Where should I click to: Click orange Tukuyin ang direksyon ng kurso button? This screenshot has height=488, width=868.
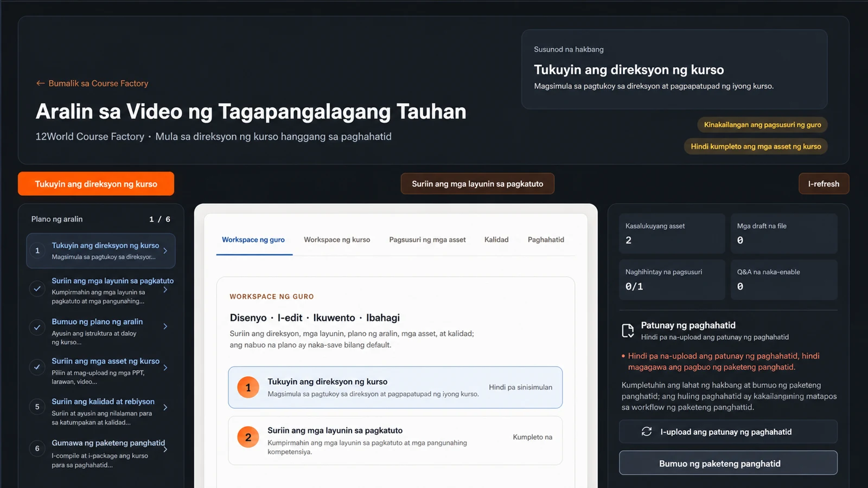(x=96, y=184)
